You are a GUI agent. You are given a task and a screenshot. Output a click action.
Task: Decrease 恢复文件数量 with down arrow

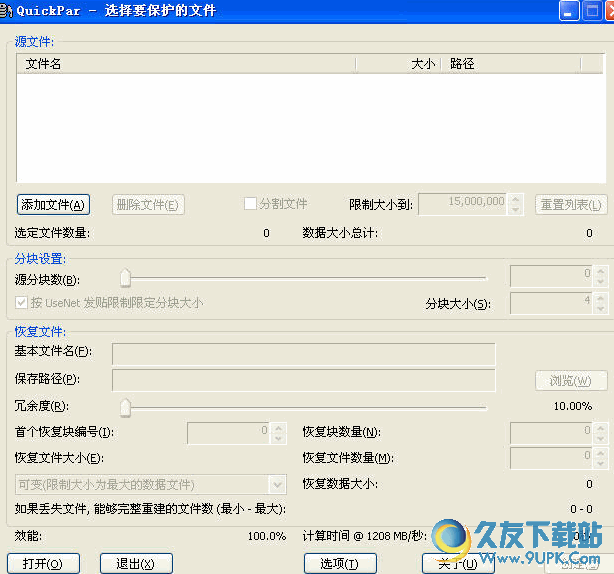pos(601,463)
